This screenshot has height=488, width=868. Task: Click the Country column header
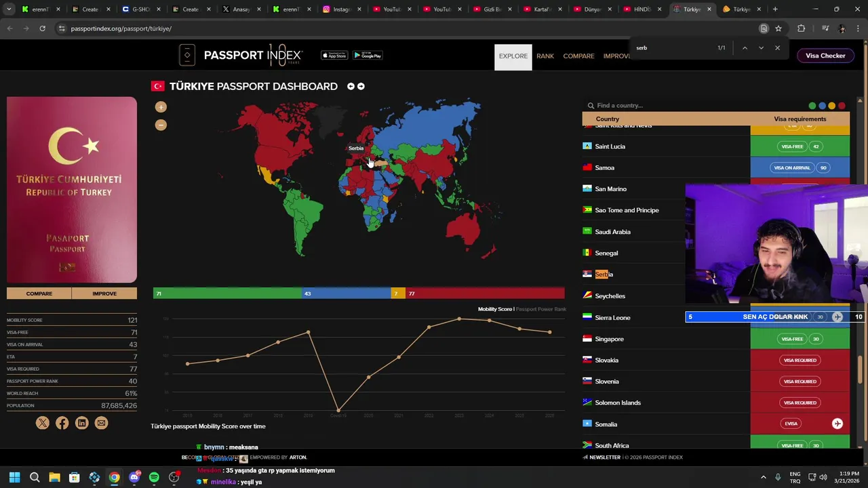click(607, 119)
